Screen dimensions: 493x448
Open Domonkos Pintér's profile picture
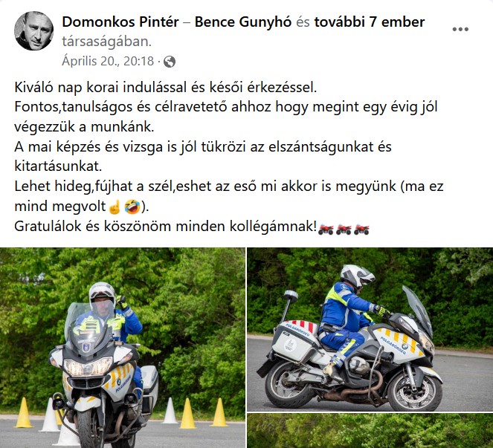(x=33, y=30)
